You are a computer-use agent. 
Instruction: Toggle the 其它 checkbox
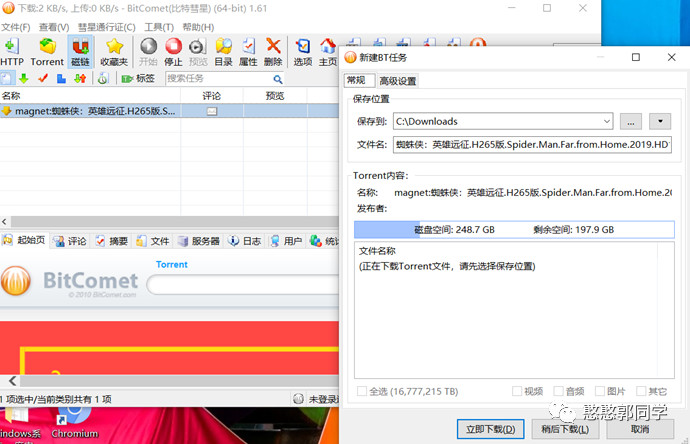coord(641,391)
